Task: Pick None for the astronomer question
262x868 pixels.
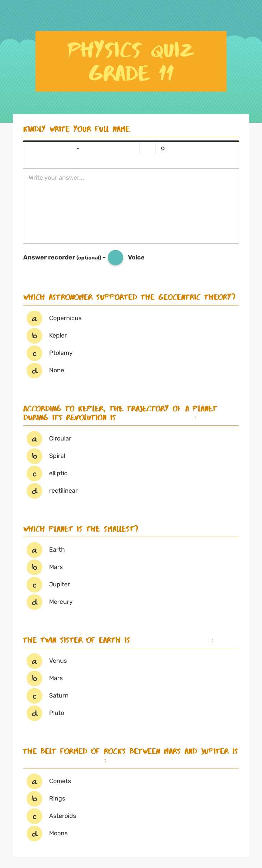Action: (34, 370)
